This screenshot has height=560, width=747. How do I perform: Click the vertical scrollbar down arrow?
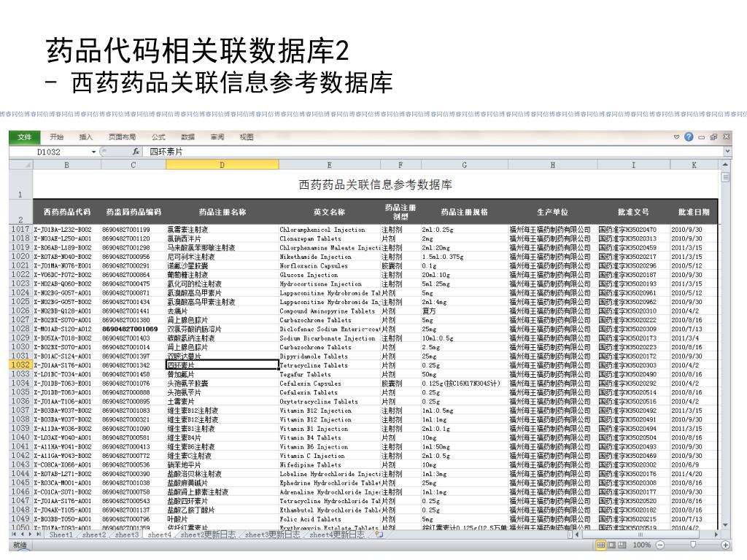point(725,525)
